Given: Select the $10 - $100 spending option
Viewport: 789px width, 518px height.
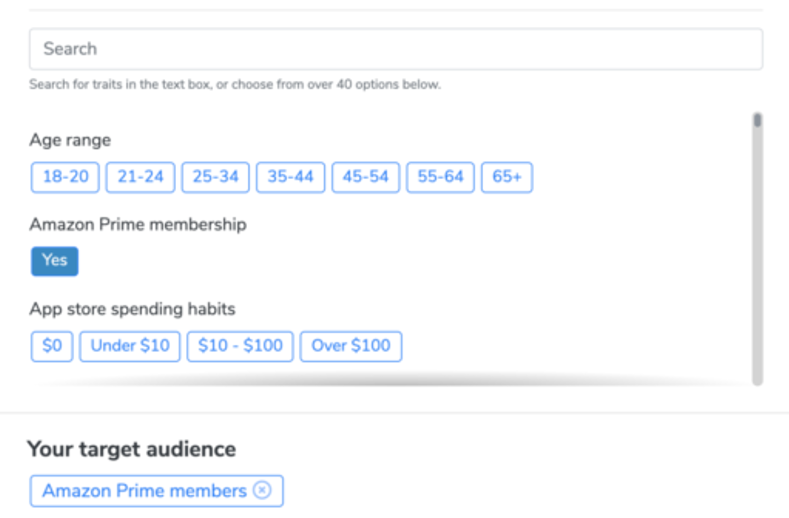Looking at the screenshot, I should (x=240, y=346).
